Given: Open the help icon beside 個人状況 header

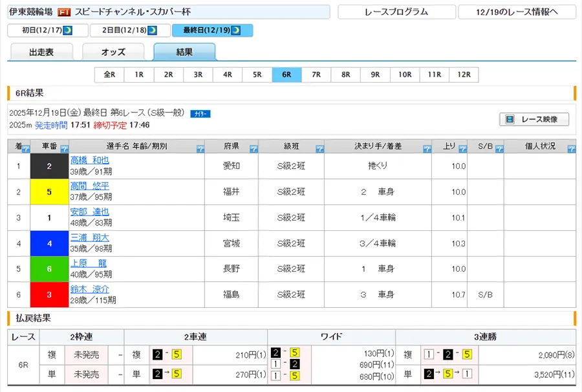Looking at the screenshot, I should [x=570, y=149].
